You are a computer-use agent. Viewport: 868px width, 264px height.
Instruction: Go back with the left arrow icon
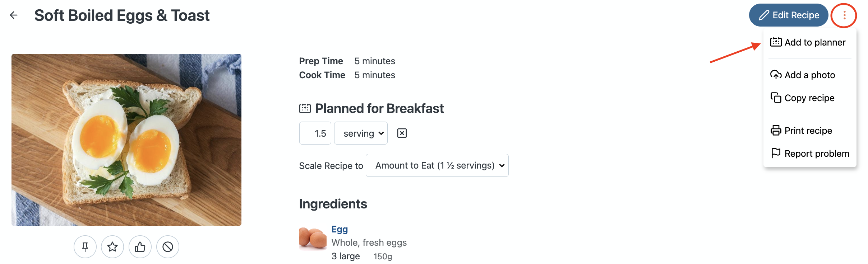click(x=14, y=15)
